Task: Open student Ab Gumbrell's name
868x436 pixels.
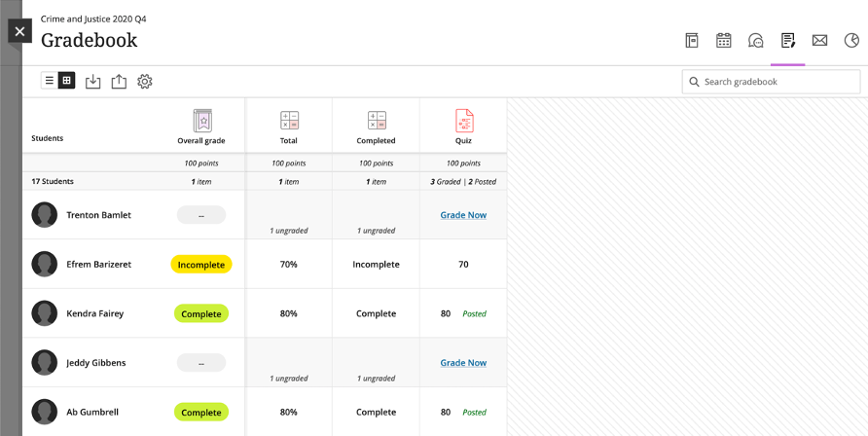Action: tap(92, 412)
